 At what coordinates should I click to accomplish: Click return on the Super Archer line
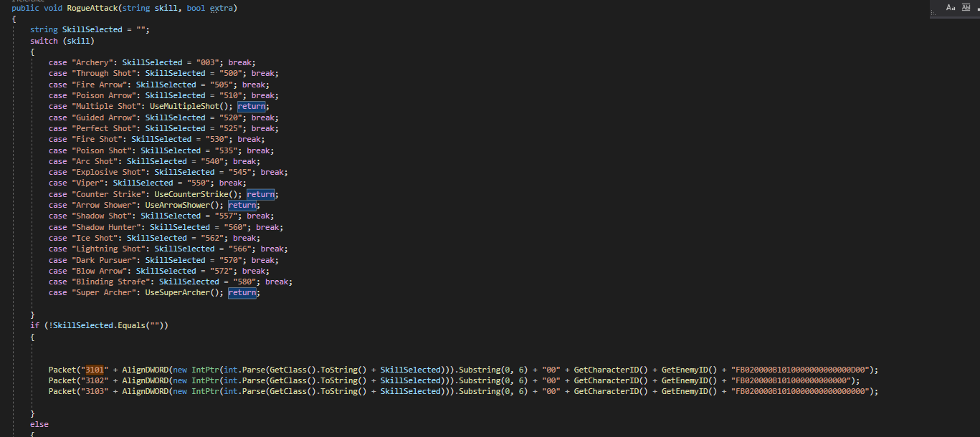242,292
